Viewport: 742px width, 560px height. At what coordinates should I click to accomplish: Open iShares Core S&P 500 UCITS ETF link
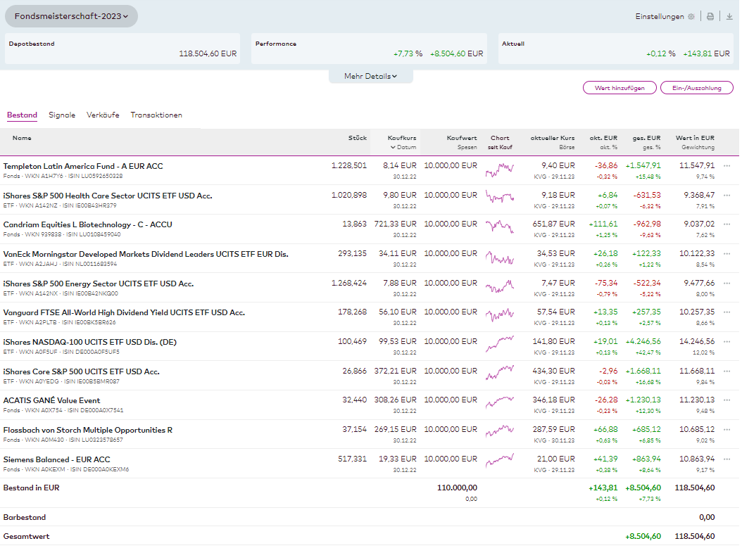pyautogui.click(x=81, y=371)
